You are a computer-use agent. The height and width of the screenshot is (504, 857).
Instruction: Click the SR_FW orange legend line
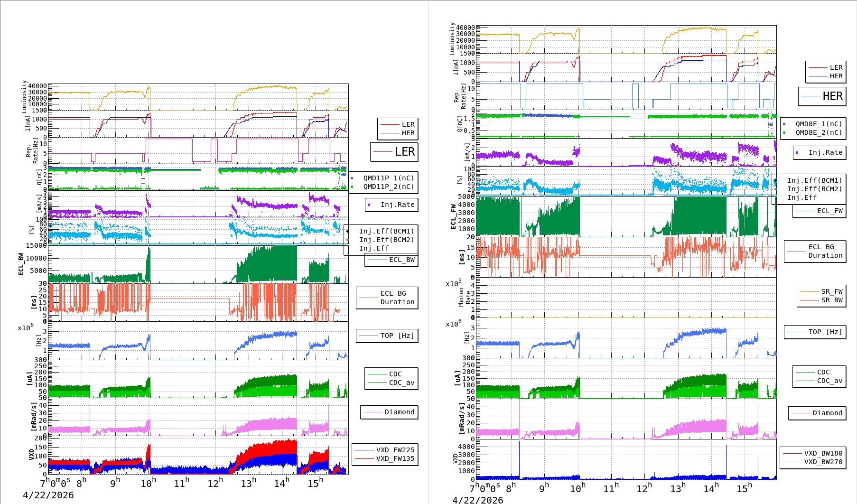click(810, 292)
